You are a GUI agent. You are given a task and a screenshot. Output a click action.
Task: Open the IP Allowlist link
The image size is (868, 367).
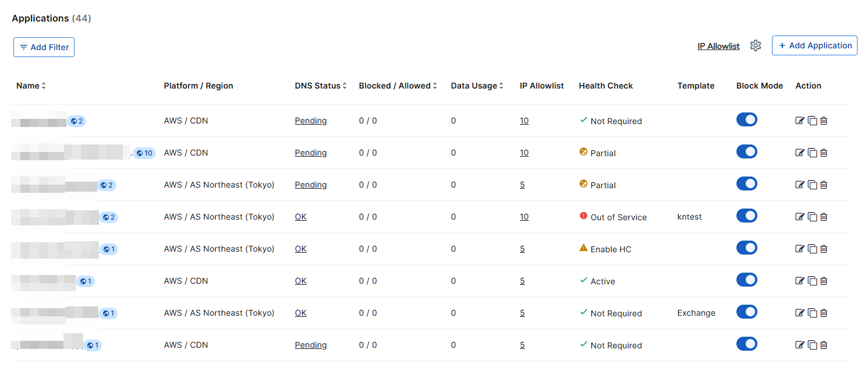pyautogui.click(x=718, y=45)
